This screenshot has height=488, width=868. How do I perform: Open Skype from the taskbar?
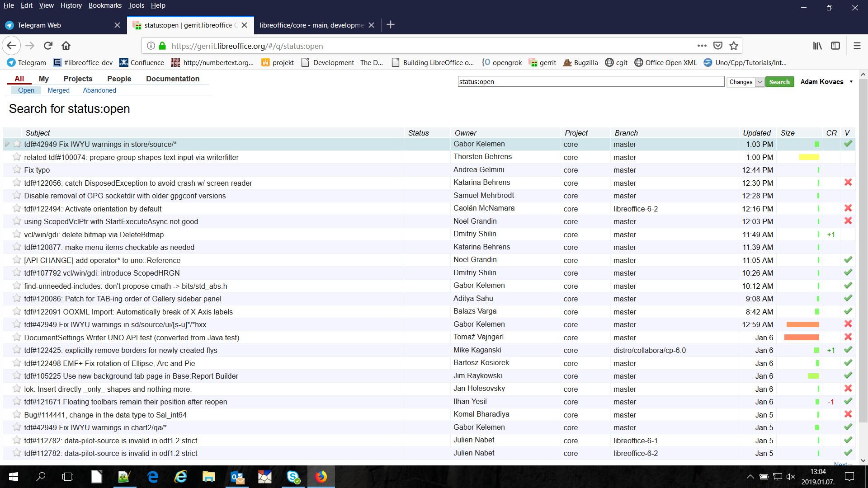pos(293,477)
